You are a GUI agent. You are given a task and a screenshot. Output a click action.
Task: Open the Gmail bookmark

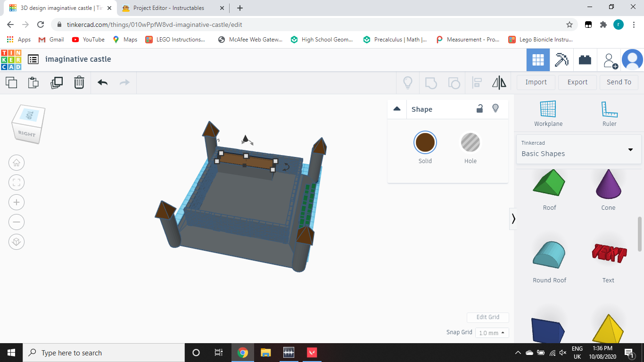coord(51,40)
